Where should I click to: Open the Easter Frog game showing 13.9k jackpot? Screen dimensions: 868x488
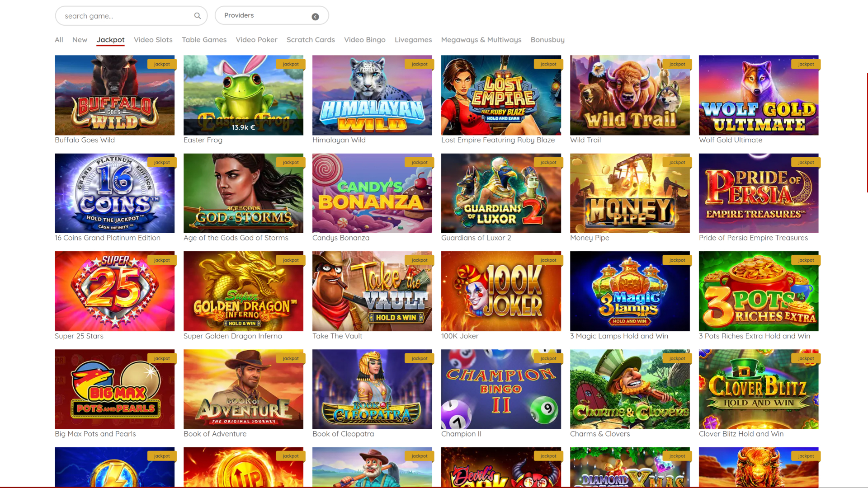(243, 95)
